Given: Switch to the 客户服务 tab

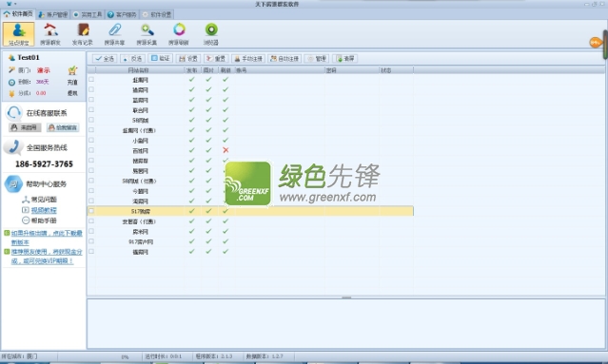Looking at the screenshot, I should (x=122, y=14).
